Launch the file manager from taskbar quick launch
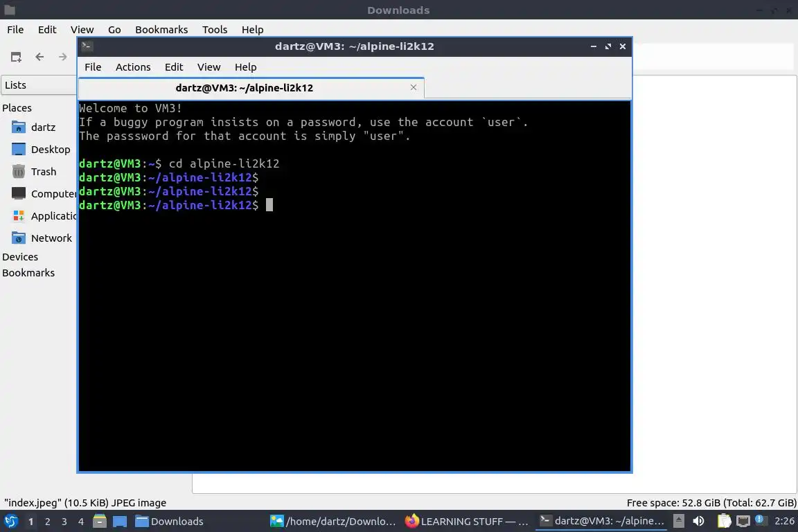Image resolution: width=798 pixels, height=532 pixels. (100, 522)
